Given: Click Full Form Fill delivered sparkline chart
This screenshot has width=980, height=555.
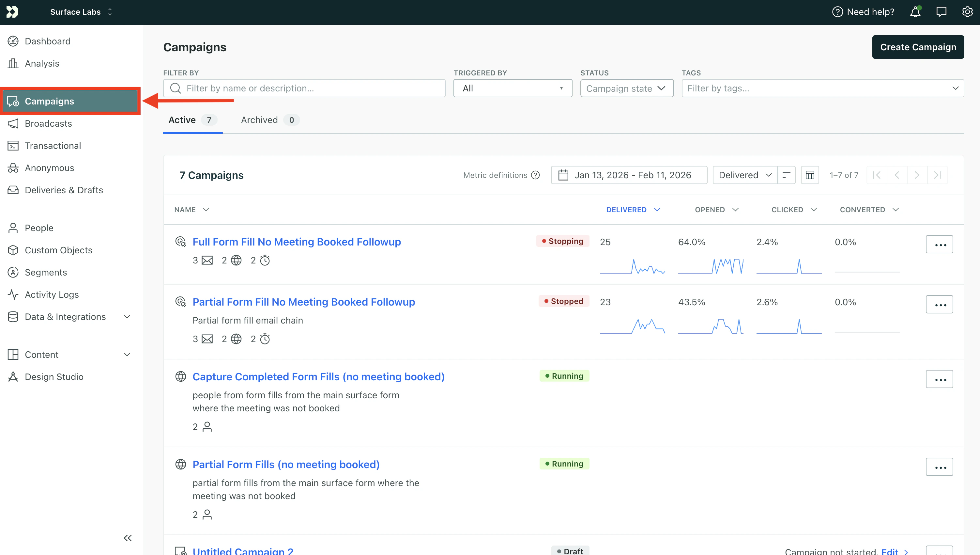Looking at the screenshot, I should pyautogui.click(x=632, y=266).
